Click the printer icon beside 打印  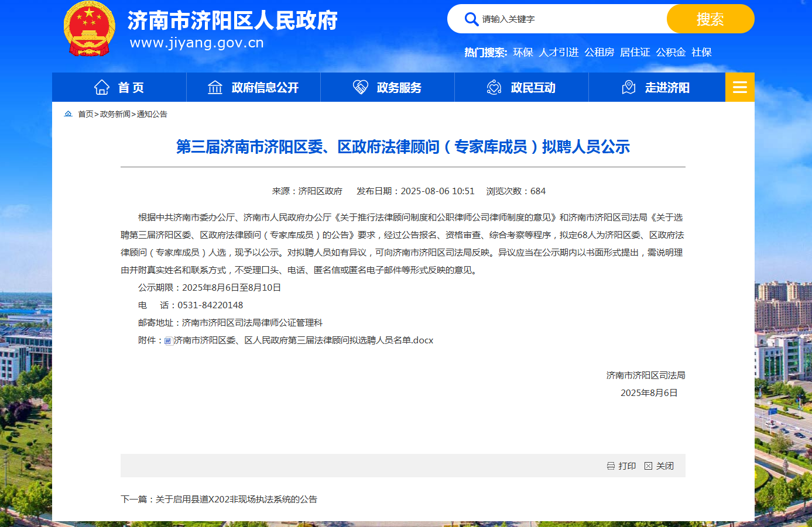tap(611, 466)
